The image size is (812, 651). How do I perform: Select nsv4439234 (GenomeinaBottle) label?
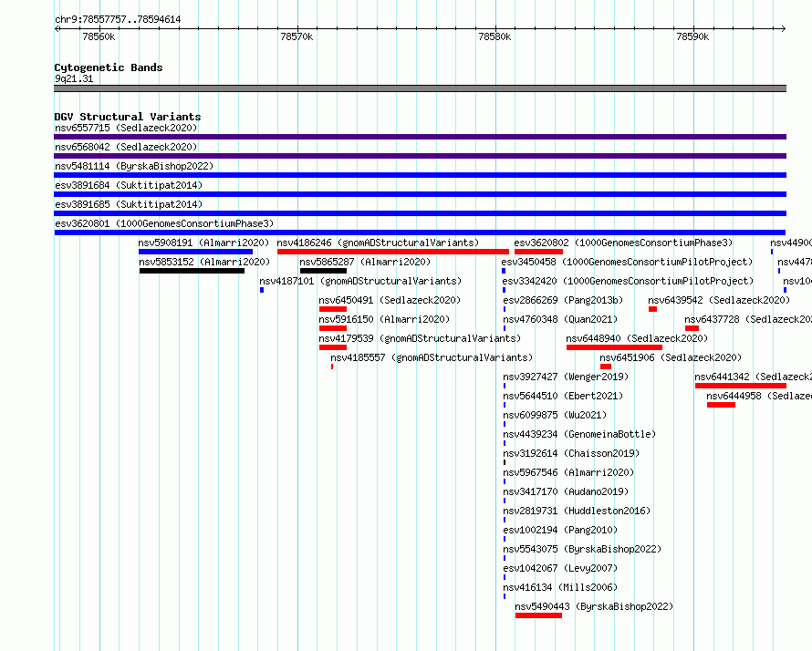(x=579, y=434)
